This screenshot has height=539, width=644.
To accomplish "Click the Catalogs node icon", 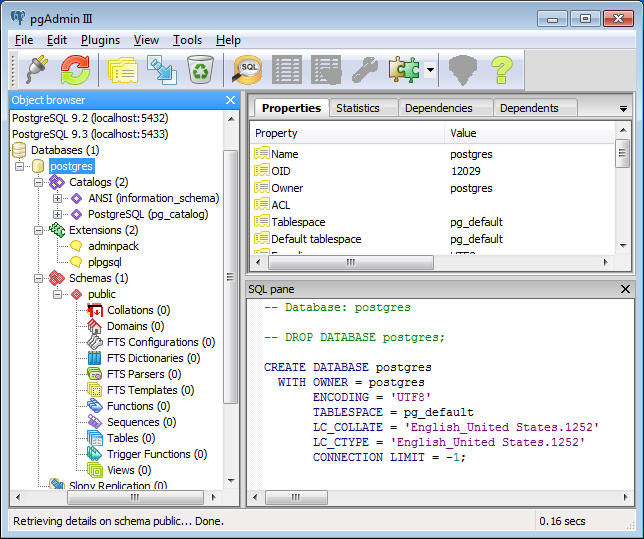I will pos(57,182).
